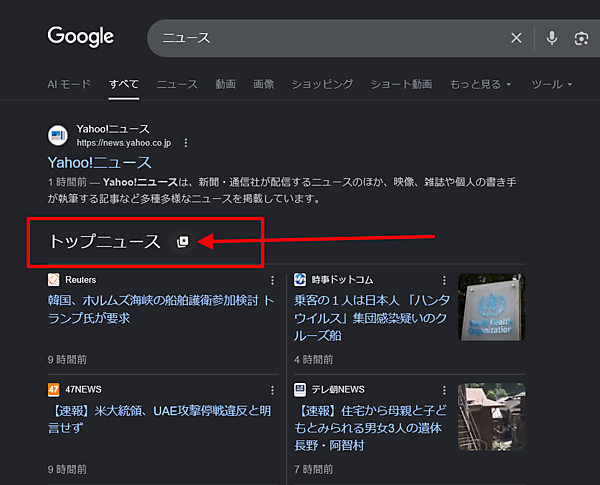
Task: Open the Yahoo!ニュース result options menu
Action: coord(186,143)
